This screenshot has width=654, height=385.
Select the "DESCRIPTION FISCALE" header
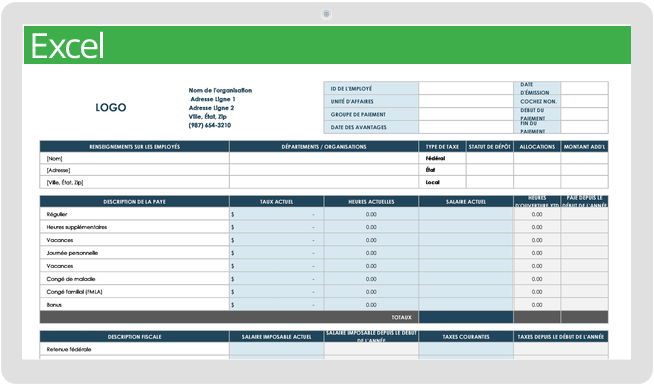[x=134, y=337]
